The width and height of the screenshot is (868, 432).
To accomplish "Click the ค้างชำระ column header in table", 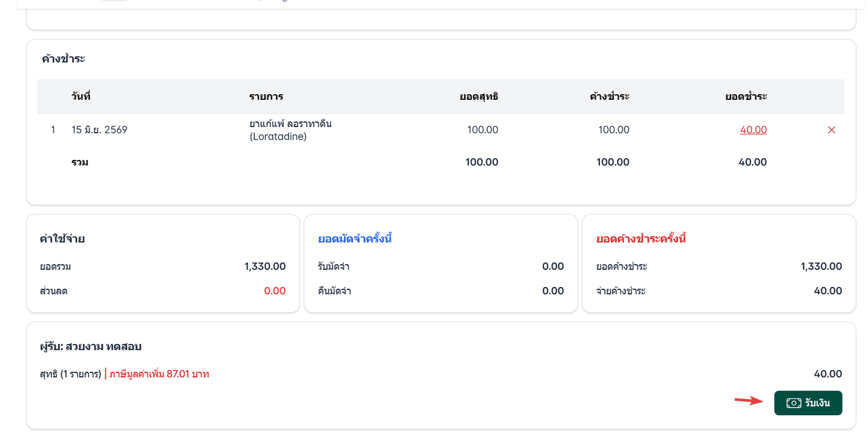I will [609, 96].
